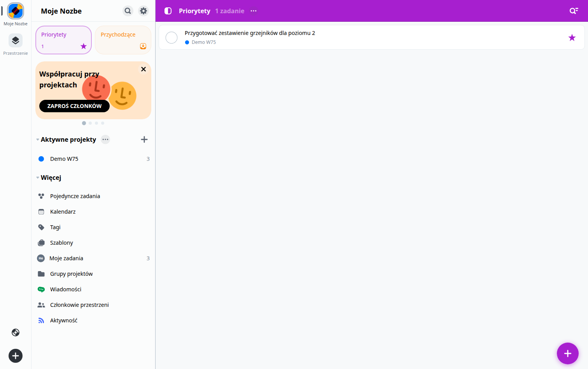This screenshot has height=369, width=588.
Task: Open task Przygotować zestawienie grzejników dla poziomu 2
Action: coord(371,38)
